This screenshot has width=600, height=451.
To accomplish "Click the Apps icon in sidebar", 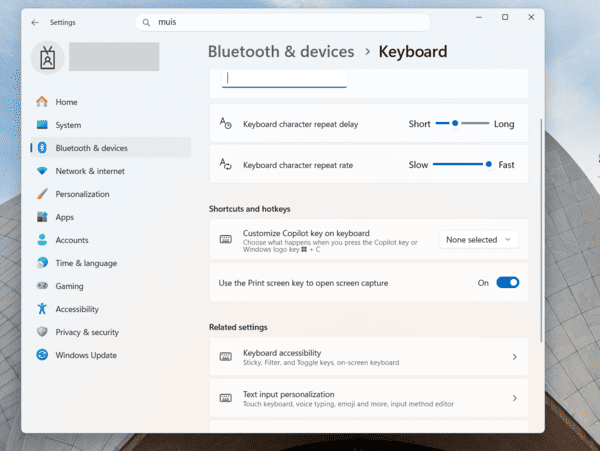I will coord(42,217).
